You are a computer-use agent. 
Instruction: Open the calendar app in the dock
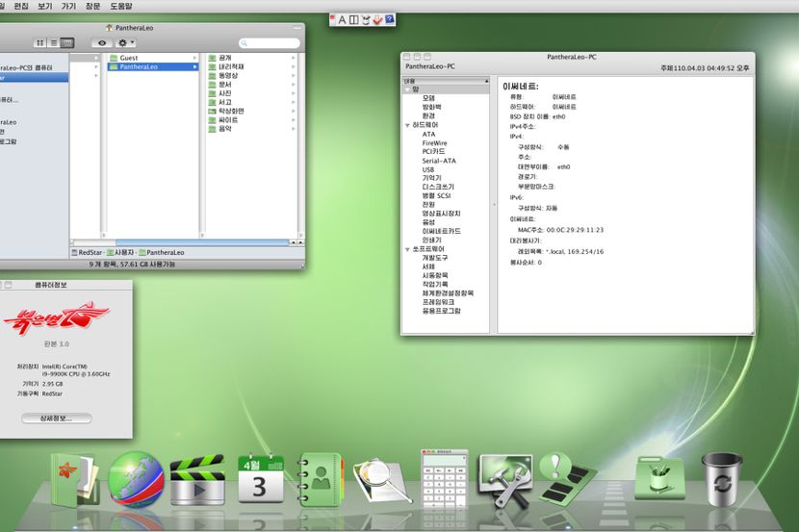pos(261,478)
